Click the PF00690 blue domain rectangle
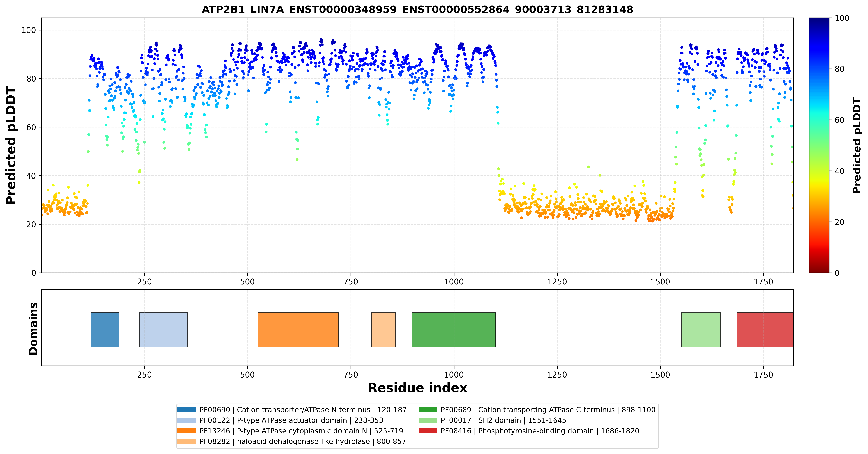The image size is (868, 454). 105,329
